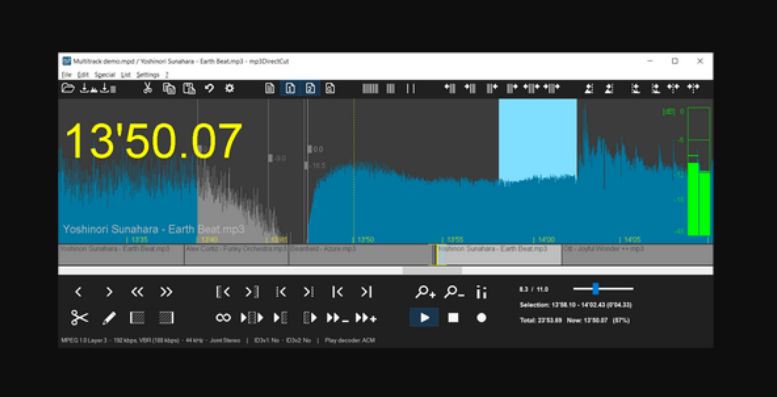Click the blue volume slider handle
Image resolution: width=777 pixels, height=397 pixels.
596,289
